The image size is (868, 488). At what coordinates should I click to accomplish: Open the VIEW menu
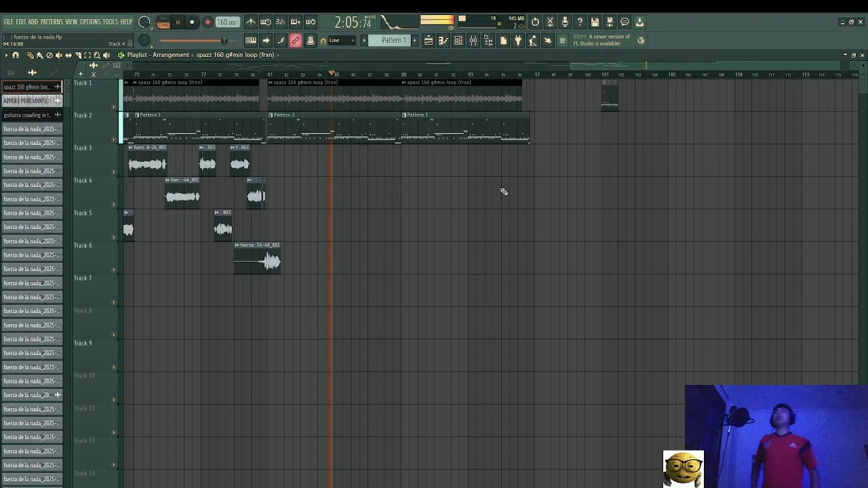[x=71, y=22]
